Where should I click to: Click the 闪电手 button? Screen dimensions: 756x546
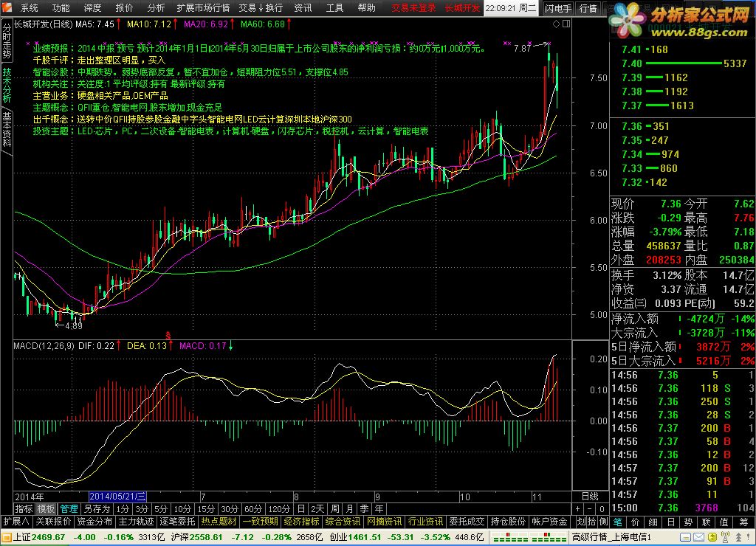coord(558,8)
